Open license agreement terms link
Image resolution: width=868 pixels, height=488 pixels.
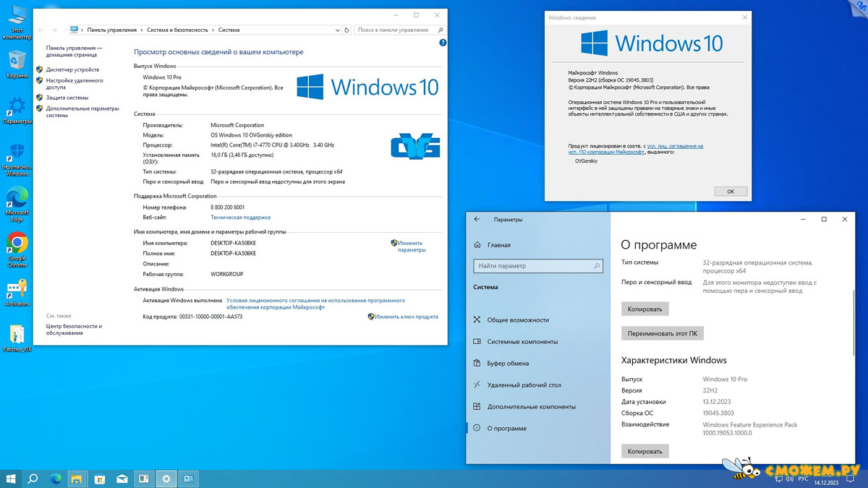(315, 304)
